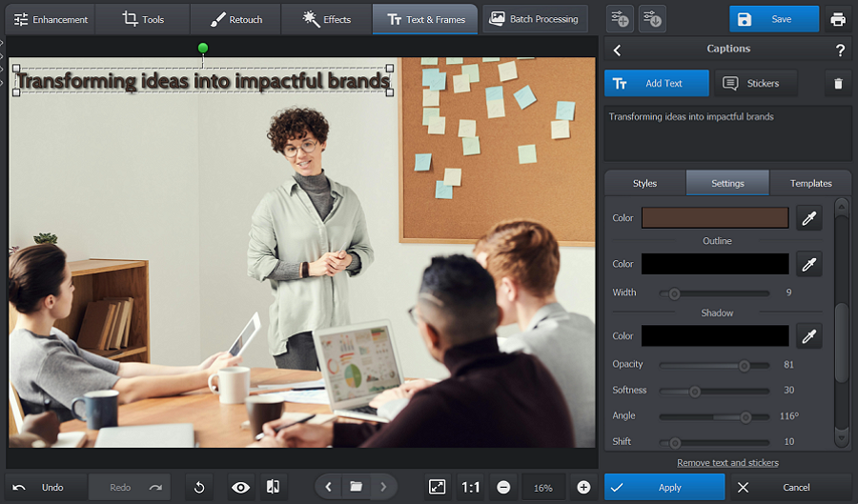The image size is (858, 504).
Task: Click the settings panel scrollbar thumb
Action: click(x=842, y=342)
